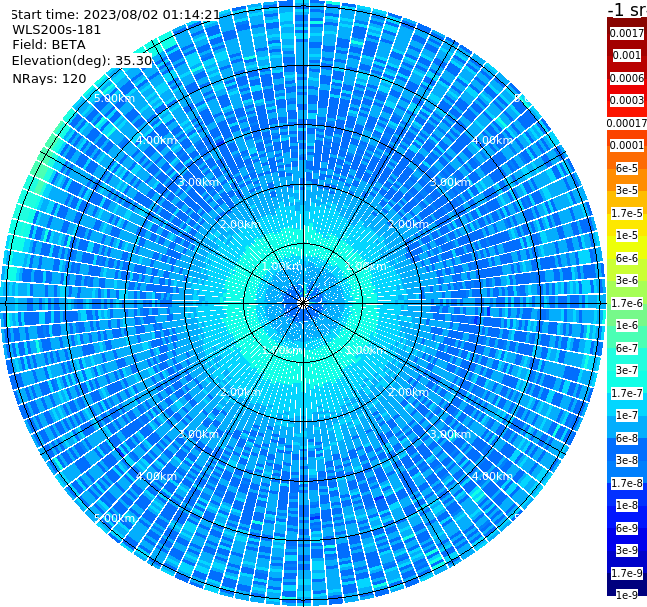Select the 0.0006 colorbar label
Image resolution: width=647 pixels, height=607 pixels.
click(x=627, y=78)
